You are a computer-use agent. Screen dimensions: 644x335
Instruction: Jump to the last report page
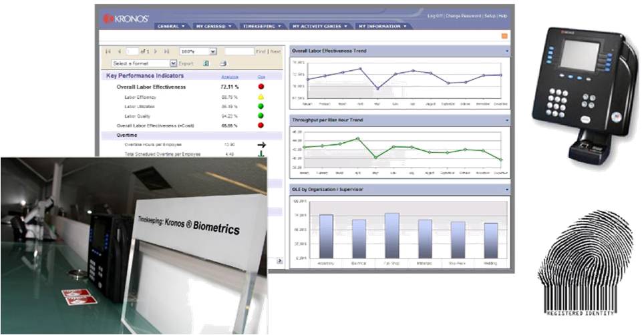[166, 51]
